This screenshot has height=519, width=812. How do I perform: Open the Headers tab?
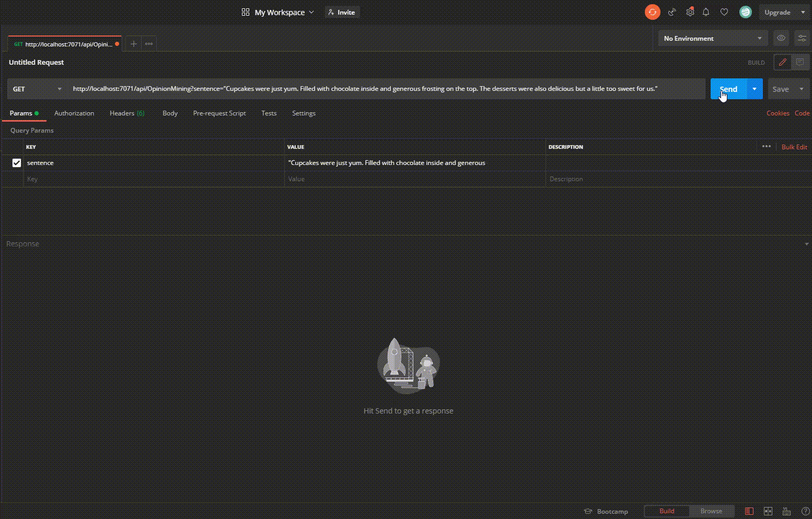(x=126, y=113)
